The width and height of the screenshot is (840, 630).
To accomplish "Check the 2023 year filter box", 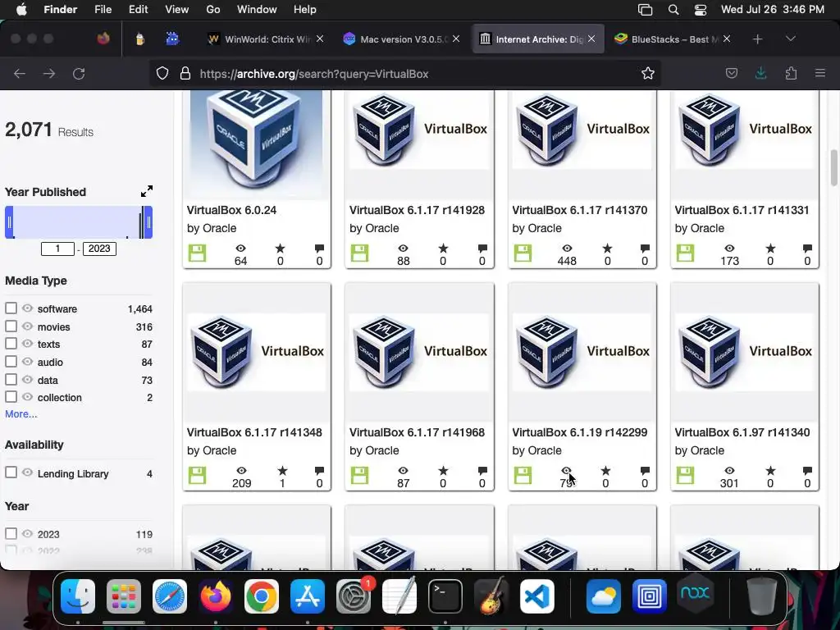I will [11, 533].
